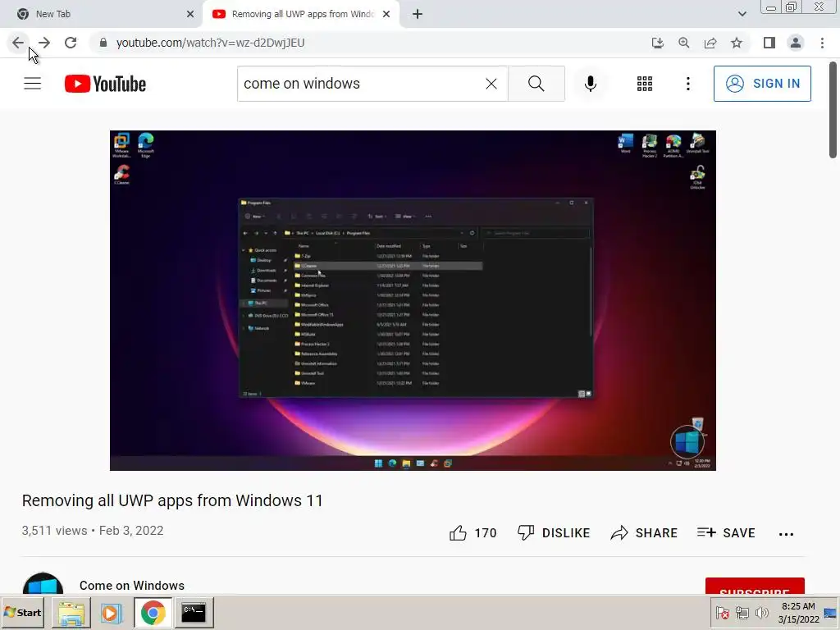Dislike the video

554,533
